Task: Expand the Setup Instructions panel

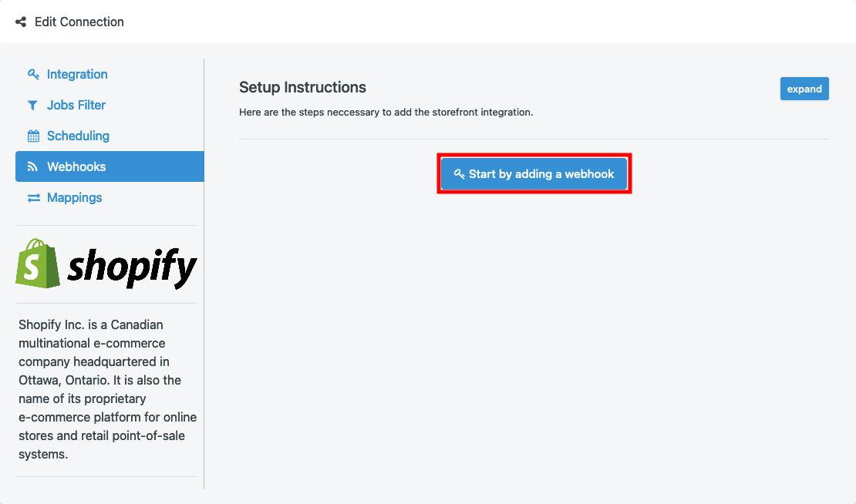Action: click(804, 89)
